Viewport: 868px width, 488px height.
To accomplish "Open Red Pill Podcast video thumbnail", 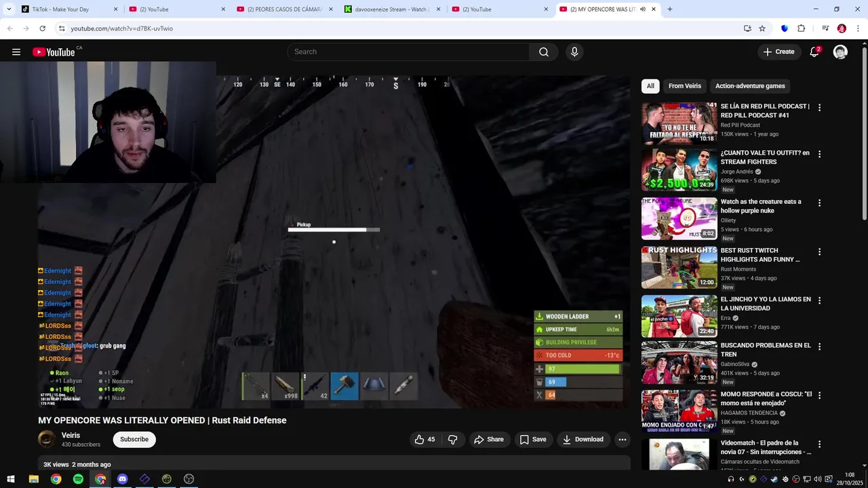I will click(x=679, y=123).
